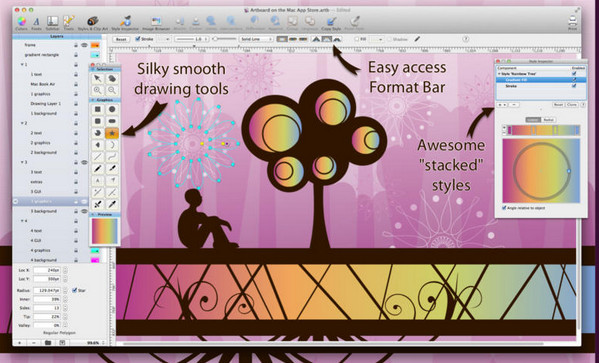Viewport: 599px width, 363px height.
Task: Click Reset in Style Inspector
Action: coord(558,105)
